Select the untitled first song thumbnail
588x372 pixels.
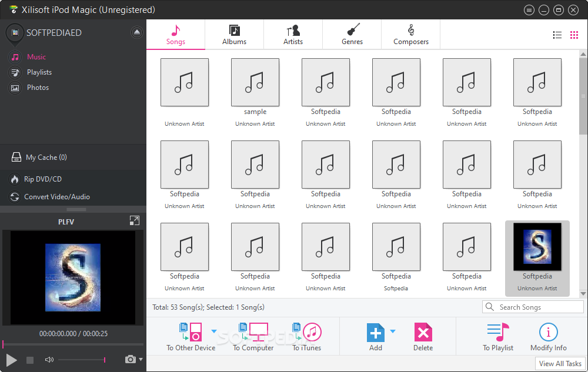coord(185,82)
